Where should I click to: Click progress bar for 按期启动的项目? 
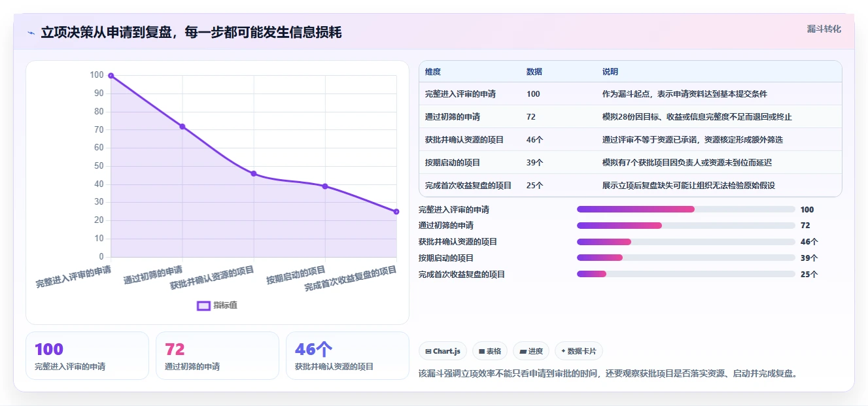tap(686, 258)
